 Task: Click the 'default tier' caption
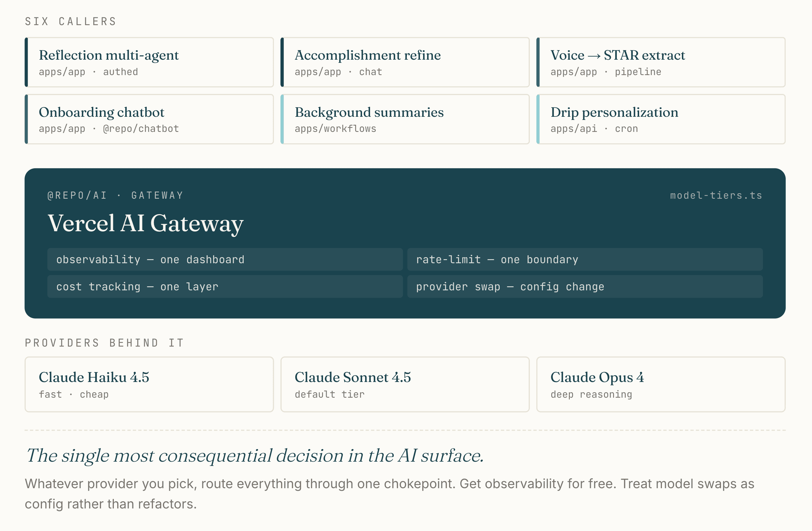[330, 395]
